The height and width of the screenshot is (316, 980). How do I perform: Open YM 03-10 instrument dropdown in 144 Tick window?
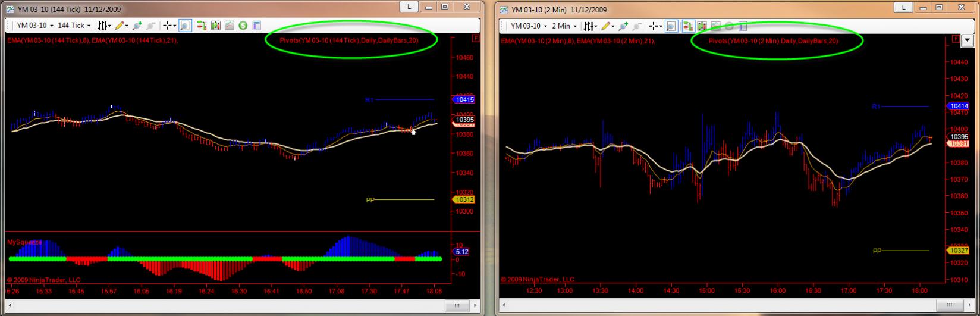(x=52, y=26)
